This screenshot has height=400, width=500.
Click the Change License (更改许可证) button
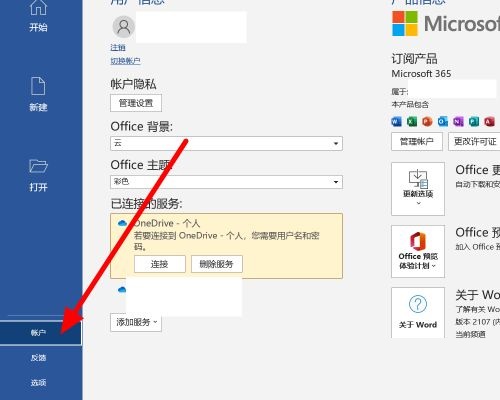(475, 141)
